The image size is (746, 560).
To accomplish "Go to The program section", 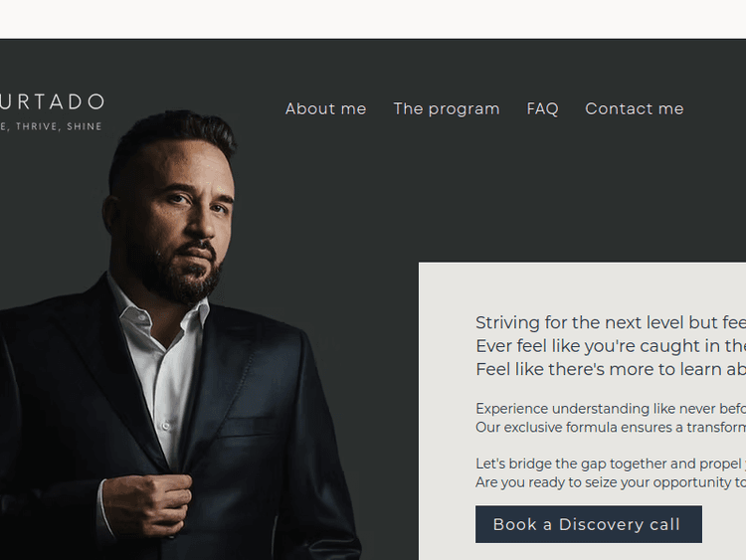I will [447, 108].
